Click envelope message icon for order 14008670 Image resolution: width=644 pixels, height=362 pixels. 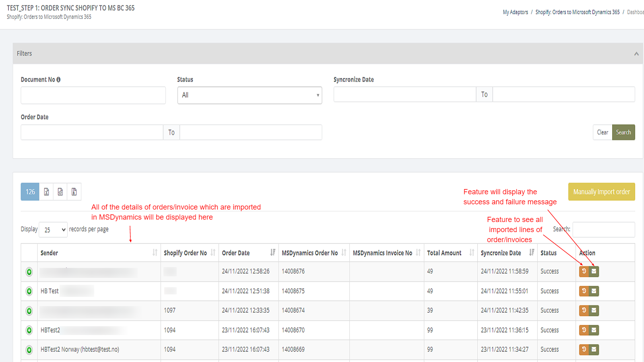(x=594, y=330)
